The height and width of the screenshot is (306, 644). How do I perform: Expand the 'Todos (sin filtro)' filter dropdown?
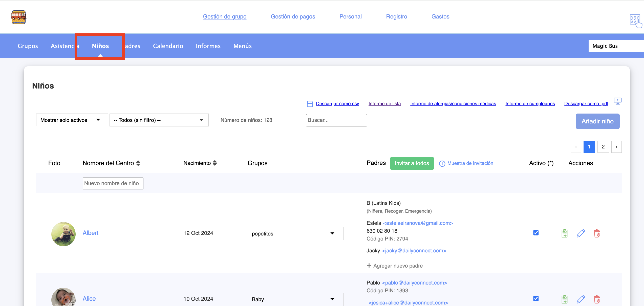point(159,120)
